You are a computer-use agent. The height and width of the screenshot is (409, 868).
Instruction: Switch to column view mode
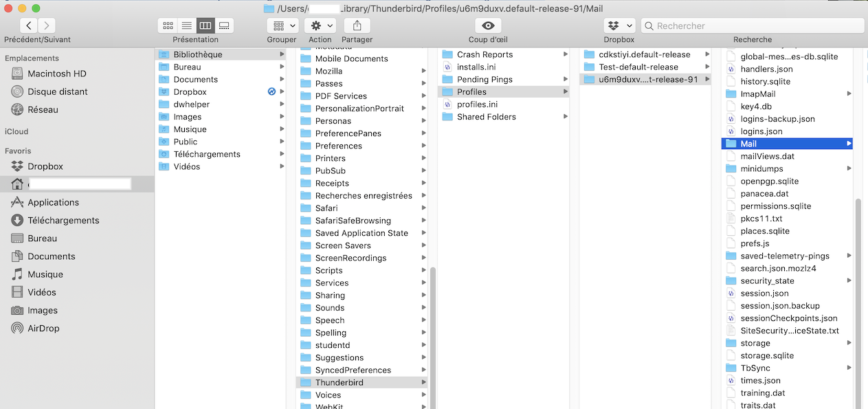click(x=205, y=25)
